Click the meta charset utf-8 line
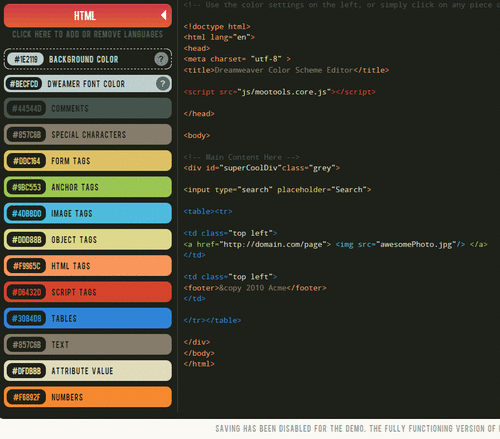The height and width of the screenshot is (439, 500). coord(237,59)
